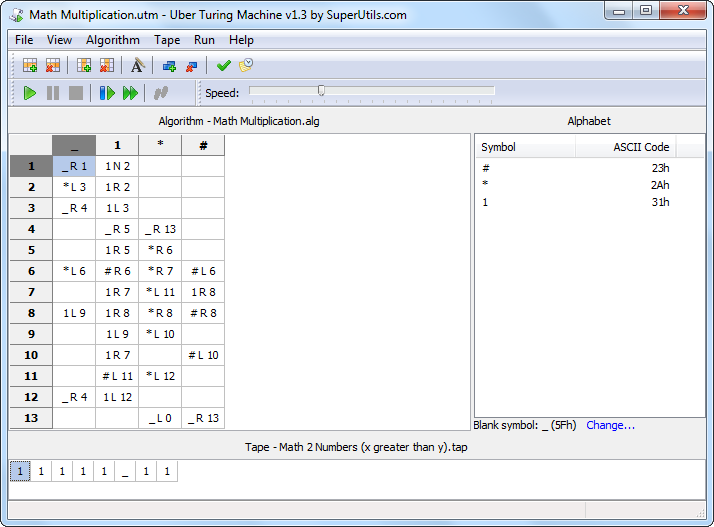Open the Tape menu
The height and width of the screenshot is (527, 714).
coord(167,40)
